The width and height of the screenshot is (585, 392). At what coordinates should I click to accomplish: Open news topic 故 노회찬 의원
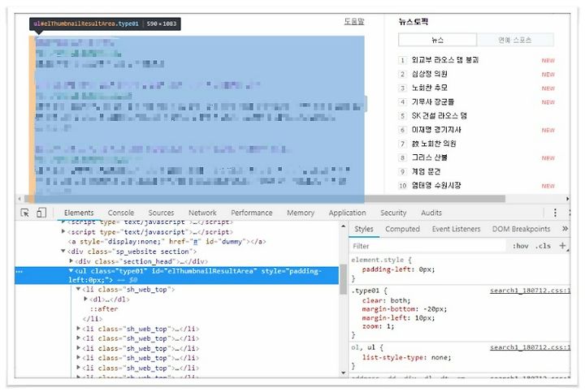click(434, 144)
